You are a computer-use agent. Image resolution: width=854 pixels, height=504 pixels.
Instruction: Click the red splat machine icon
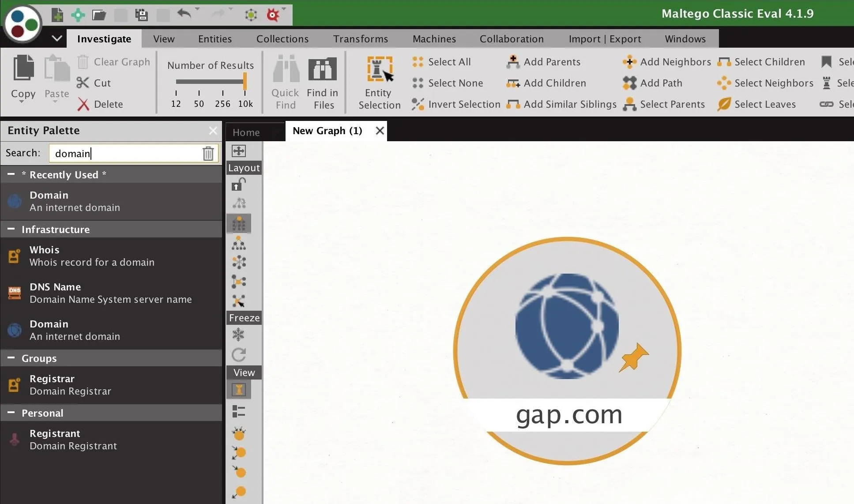point(273,15)
